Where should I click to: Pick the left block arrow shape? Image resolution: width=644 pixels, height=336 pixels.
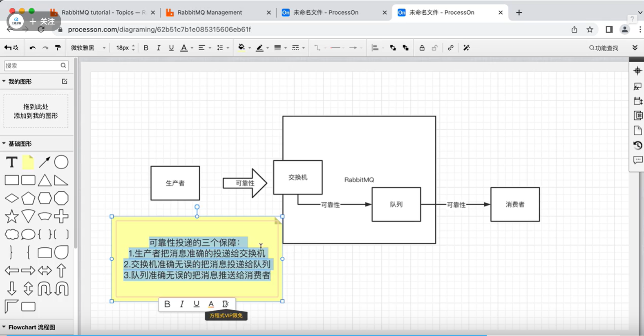click(x=12, y=270)
